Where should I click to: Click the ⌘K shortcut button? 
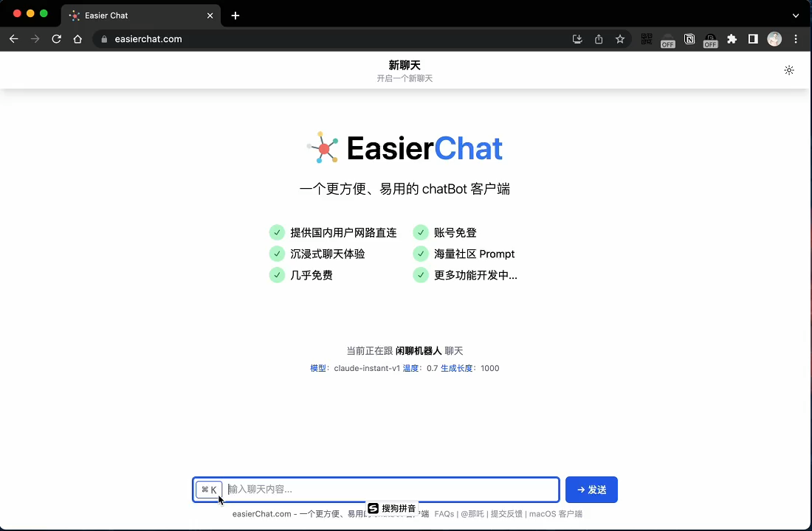pos(209,490)
